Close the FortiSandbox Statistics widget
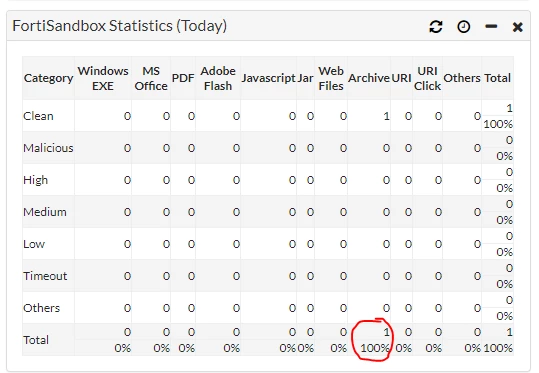This screenshot has width=539, height=373. [518, 27]
